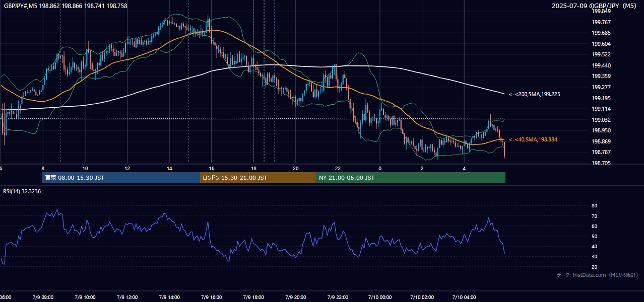The height and width of the screenshot is (302, 644).
Task: Click hour tick 2 under price chart
Action: pos(422,168)
